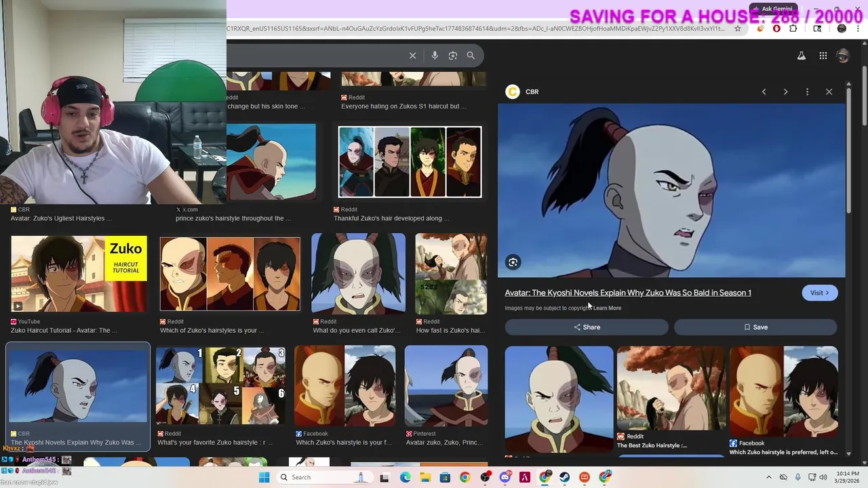868x488 pixels.
Task: Switch to OBS Studio on taskbar
Action: tap(485, 477)
